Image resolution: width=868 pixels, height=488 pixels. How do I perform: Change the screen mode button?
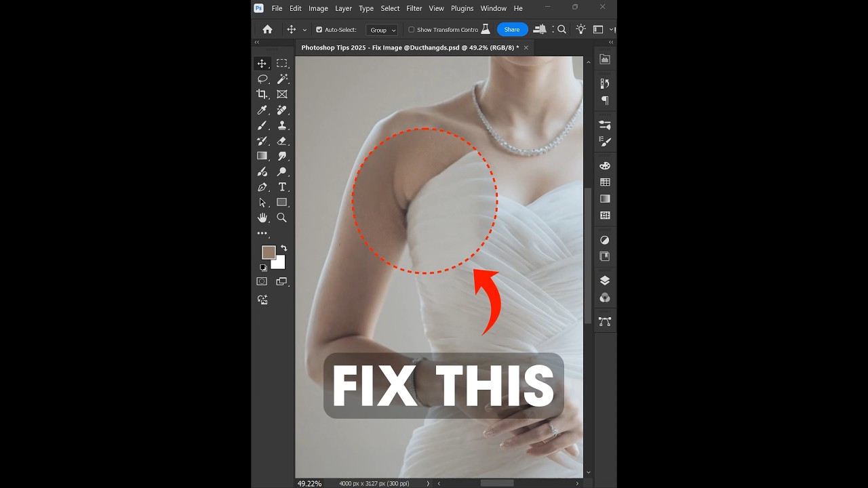click(x=282, y=281)
